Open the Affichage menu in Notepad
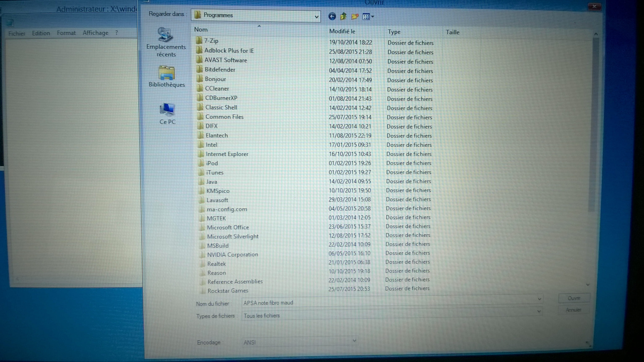This screenshot has height=362, width=644. point(96,33)
